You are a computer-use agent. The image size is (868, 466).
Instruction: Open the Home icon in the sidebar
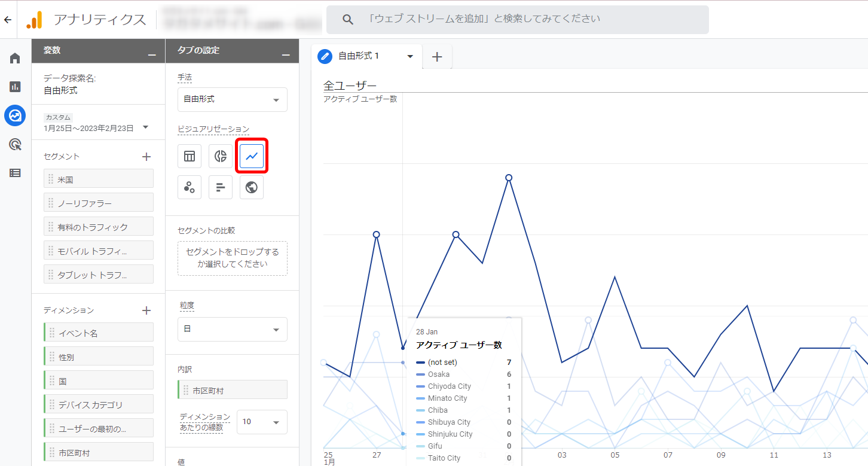point(15,58)
